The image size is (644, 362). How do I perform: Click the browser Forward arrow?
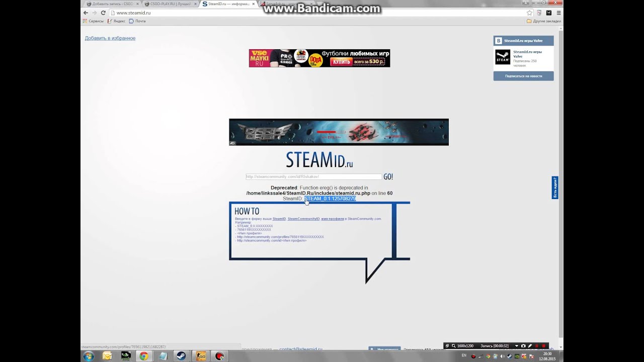pyautogui.click(x=94, y=13)
